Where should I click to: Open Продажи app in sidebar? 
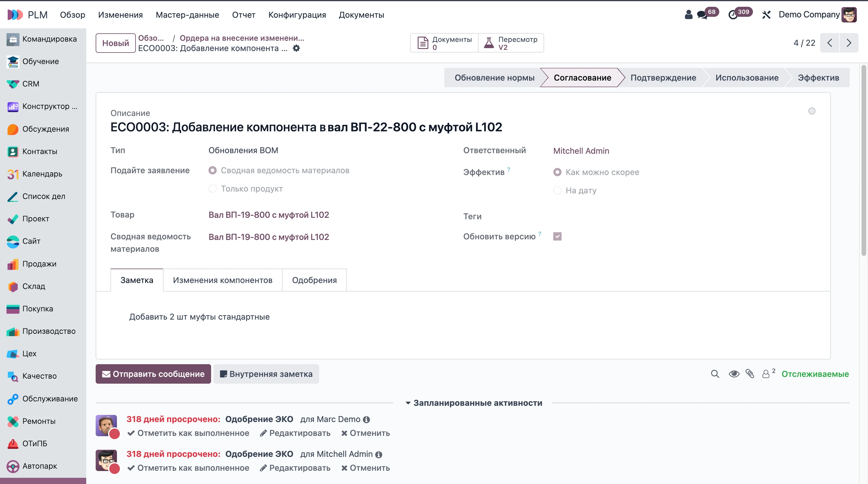tap(43, 264)
